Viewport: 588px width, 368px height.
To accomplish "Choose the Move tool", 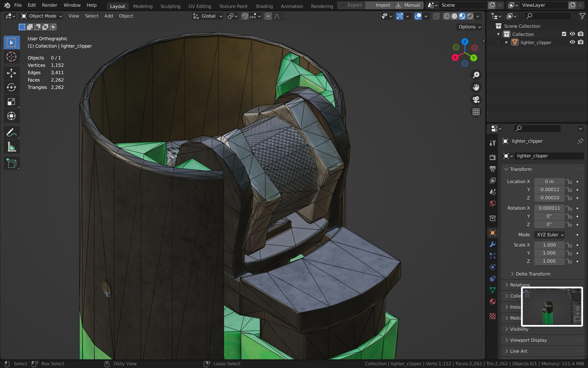I will click(x=12, y=73).
